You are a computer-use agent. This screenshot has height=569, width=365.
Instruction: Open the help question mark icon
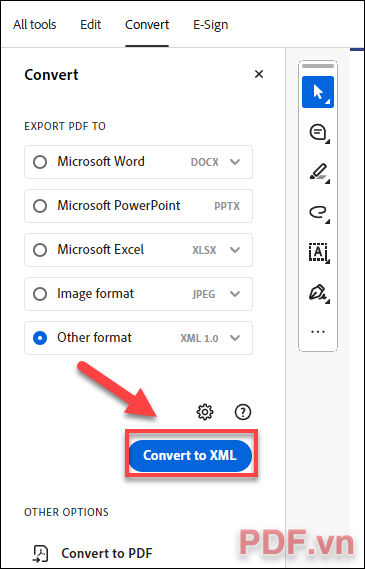[243, 412]
